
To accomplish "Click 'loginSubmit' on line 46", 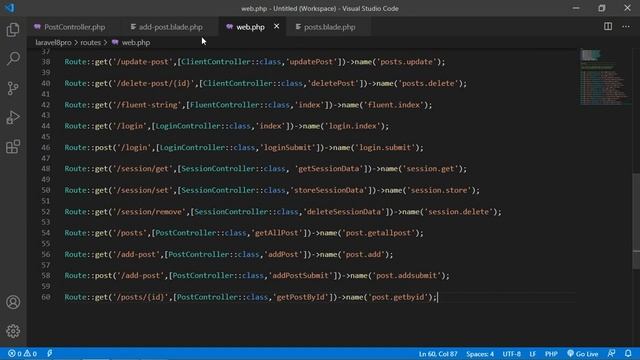I will point(288,147).
